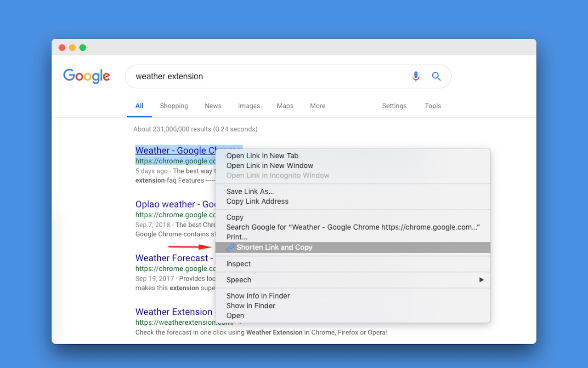Select the All results tab
This screenshot has height=368, width=588.
139,106
